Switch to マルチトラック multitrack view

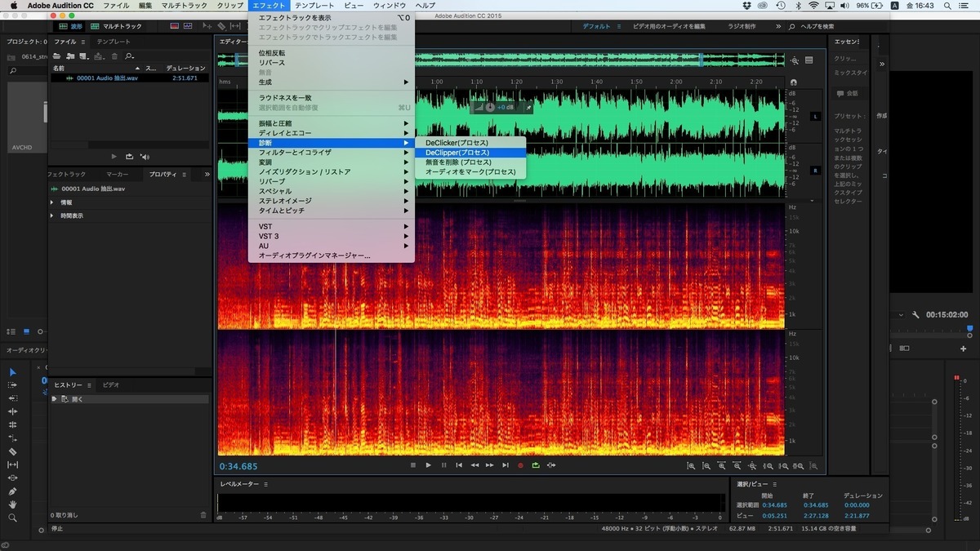point(120,26)
